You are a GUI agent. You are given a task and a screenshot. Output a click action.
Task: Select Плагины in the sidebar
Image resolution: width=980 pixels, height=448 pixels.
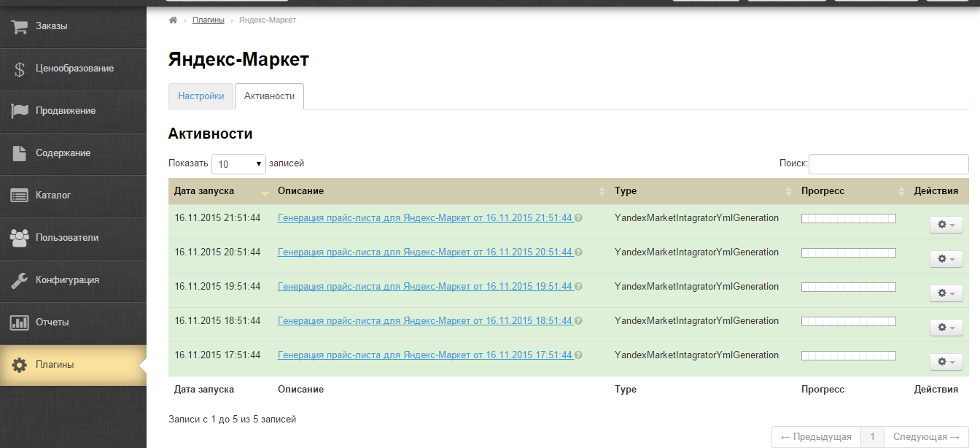click(x=73, y=365)
